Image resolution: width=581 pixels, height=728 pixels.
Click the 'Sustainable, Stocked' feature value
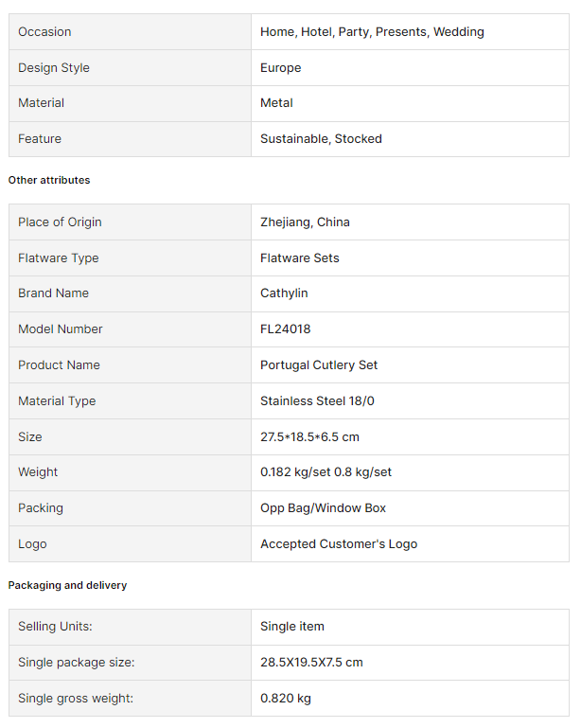(321, 139)
